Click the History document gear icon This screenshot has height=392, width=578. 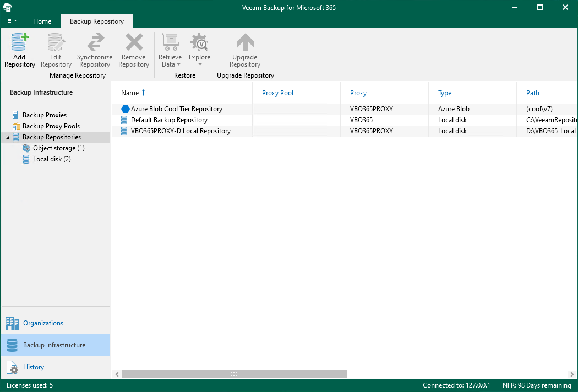12,367
